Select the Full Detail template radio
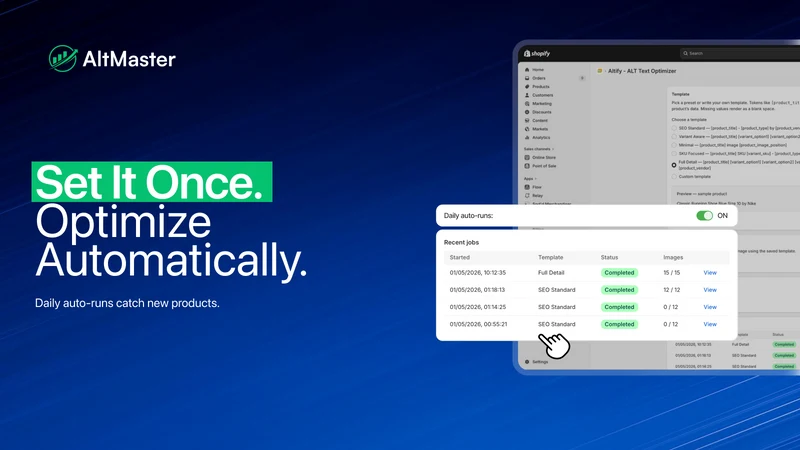800x450 pixels. tap(674, 165)
